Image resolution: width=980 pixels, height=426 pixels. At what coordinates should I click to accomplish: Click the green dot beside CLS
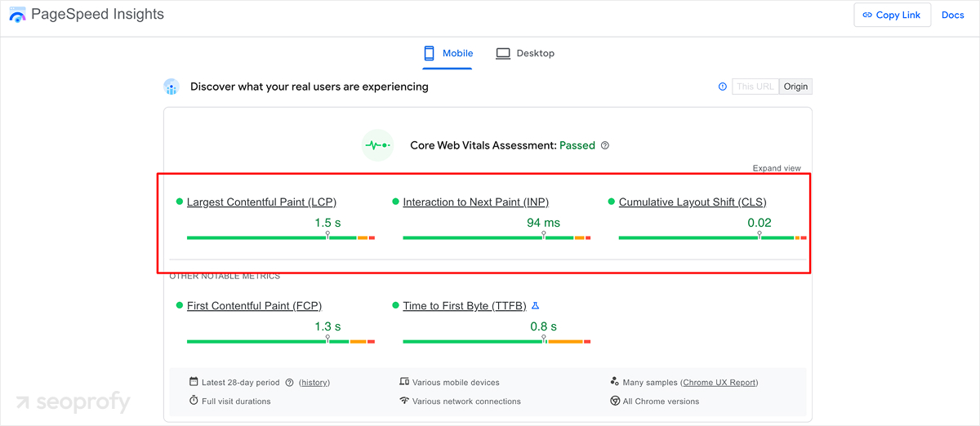point(612,202)
